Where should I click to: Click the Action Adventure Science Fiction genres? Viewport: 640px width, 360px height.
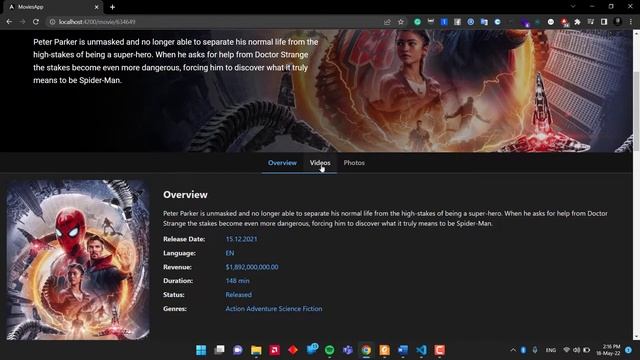click(x=274, y=309)
